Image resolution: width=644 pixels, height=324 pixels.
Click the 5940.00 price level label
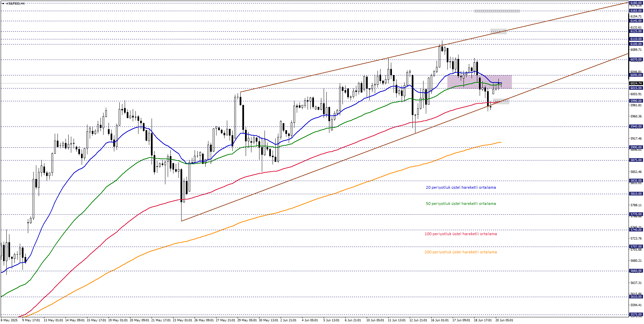(x=636, y=127)
